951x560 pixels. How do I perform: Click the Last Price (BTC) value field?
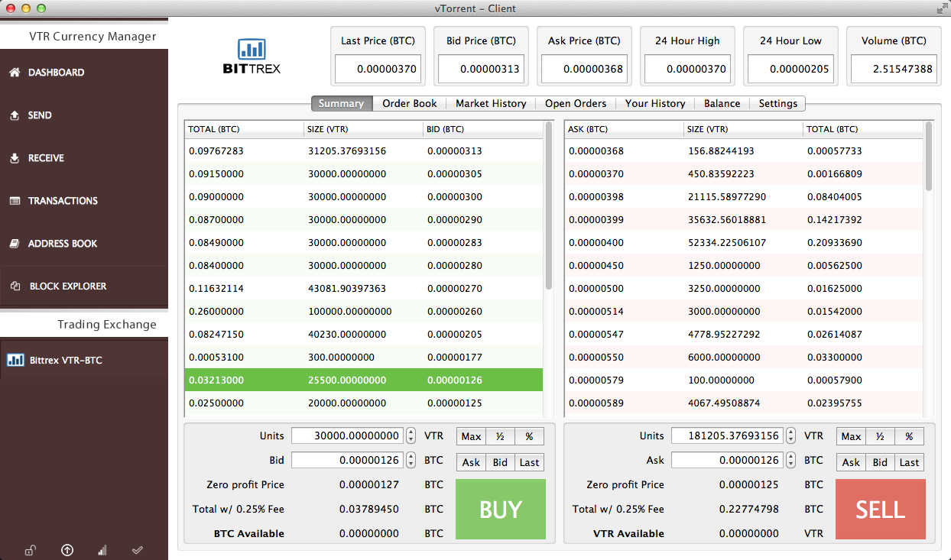[x=378, y=69]
